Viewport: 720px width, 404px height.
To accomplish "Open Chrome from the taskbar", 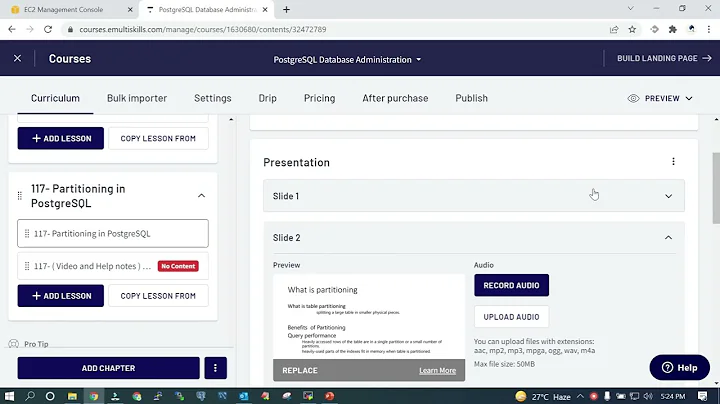I will point(94,396).
